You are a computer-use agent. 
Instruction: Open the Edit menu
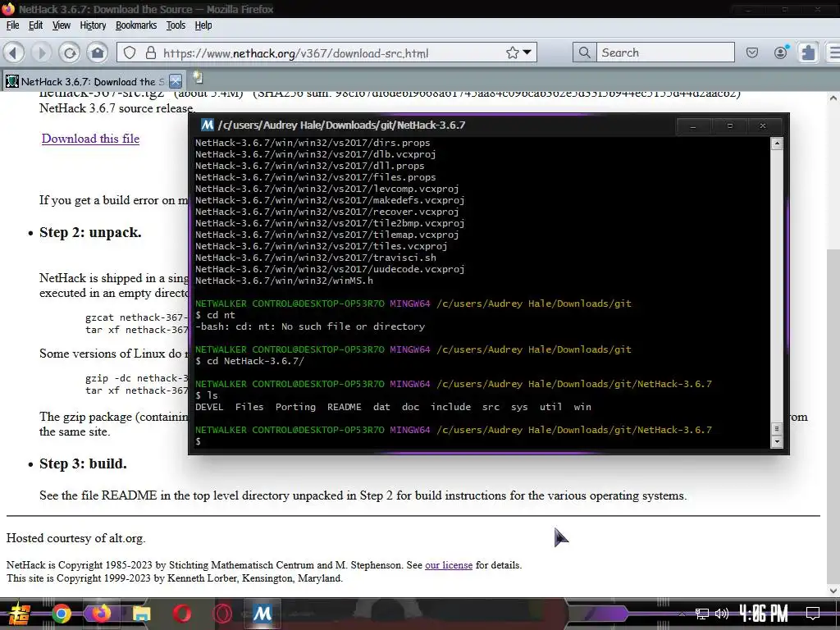[35, 25]
